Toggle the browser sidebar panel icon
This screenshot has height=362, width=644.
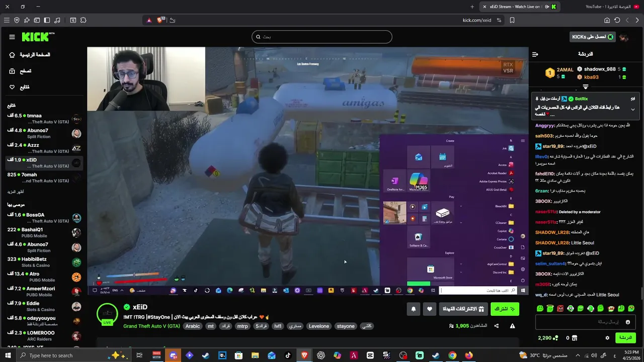(47, 20)
